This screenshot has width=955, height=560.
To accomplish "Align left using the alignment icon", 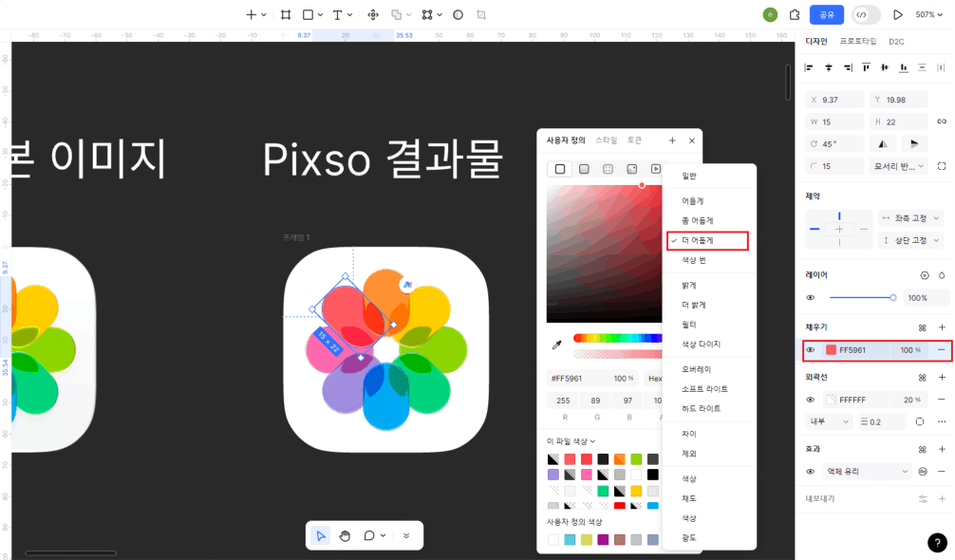I will pos(809,67).
